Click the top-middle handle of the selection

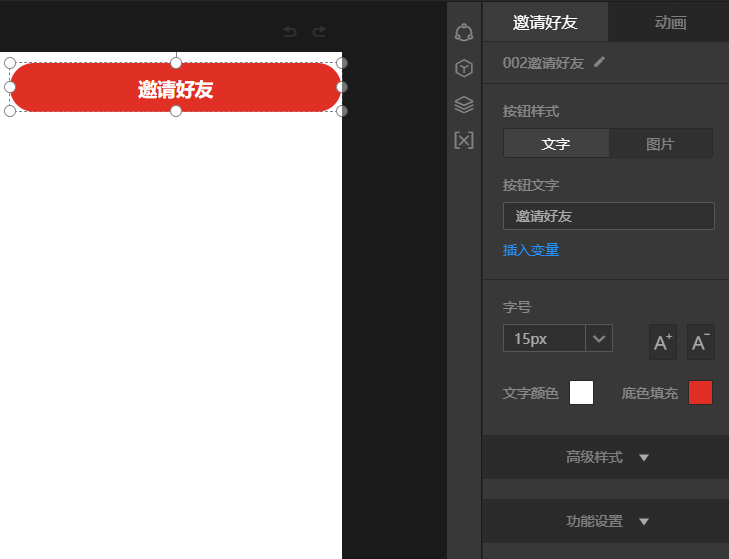(176, 63)
